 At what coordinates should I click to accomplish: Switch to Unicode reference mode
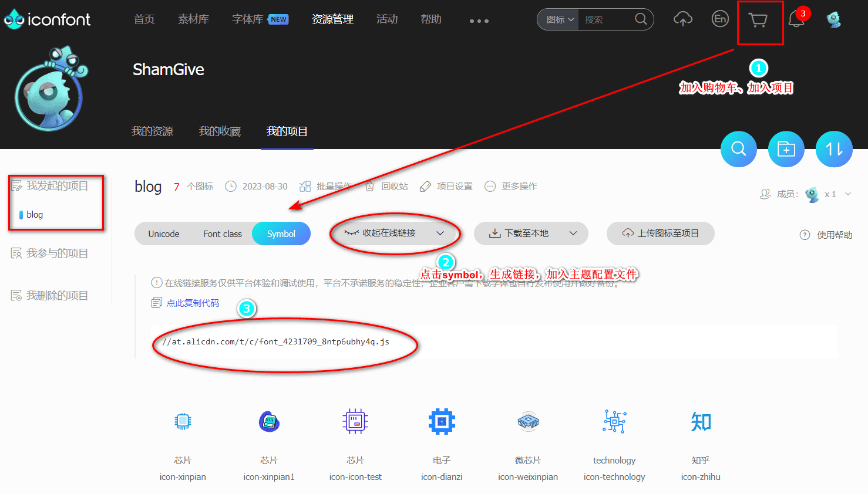(x=163, y=234)
